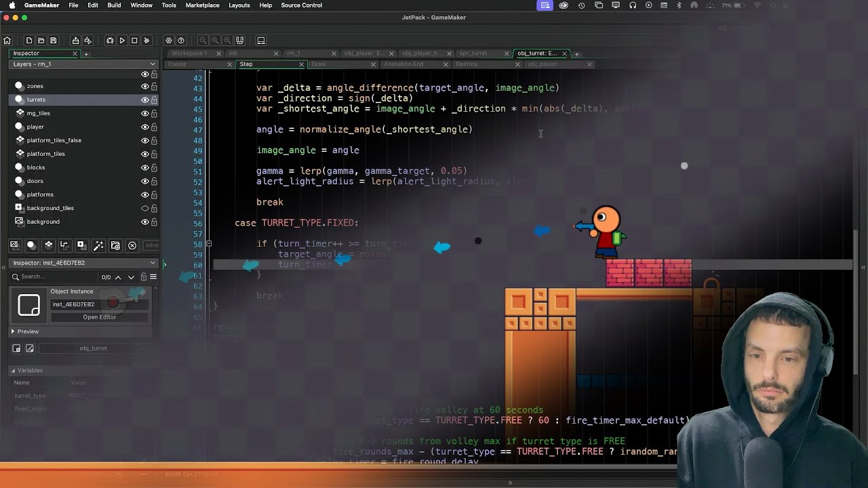Hide the zones layer
Viewport: 868px width, 488px height.
point(144,86)
